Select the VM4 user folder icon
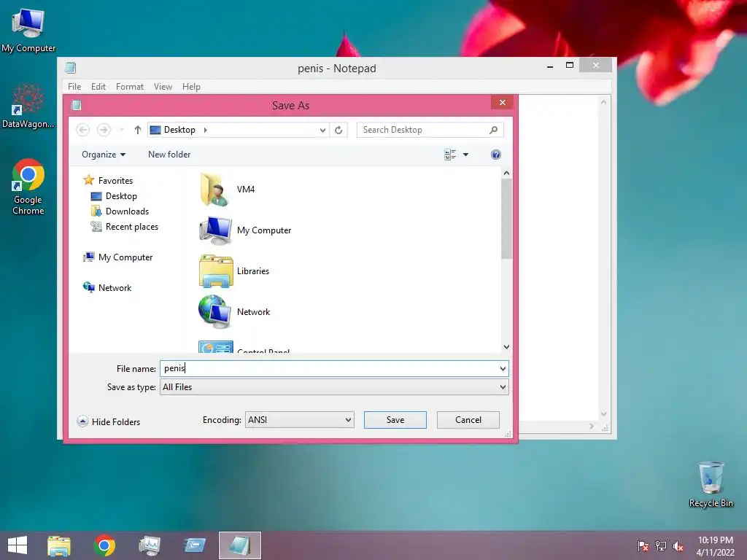The width and height of the screenshot is (747, 560). 215,190
